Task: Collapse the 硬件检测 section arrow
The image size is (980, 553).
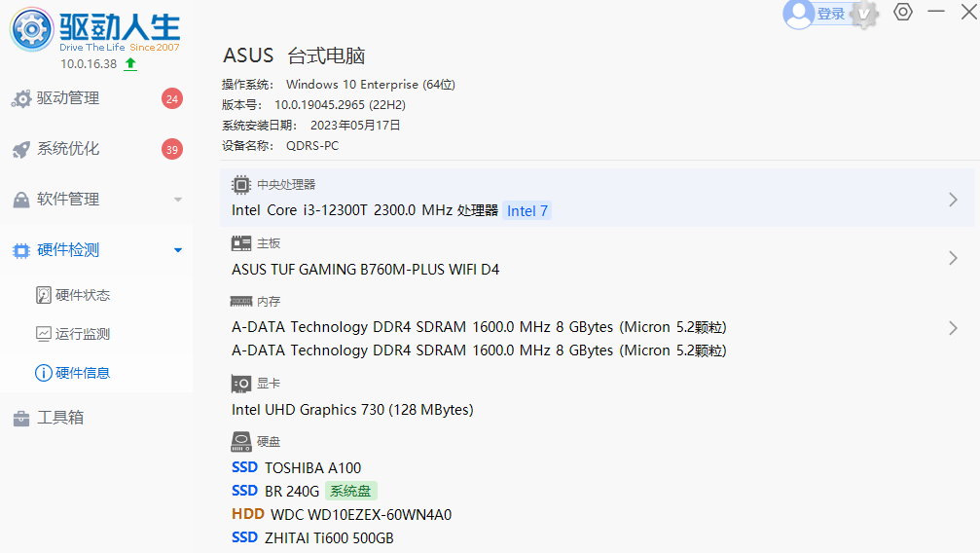Action: tap(178, 250)
